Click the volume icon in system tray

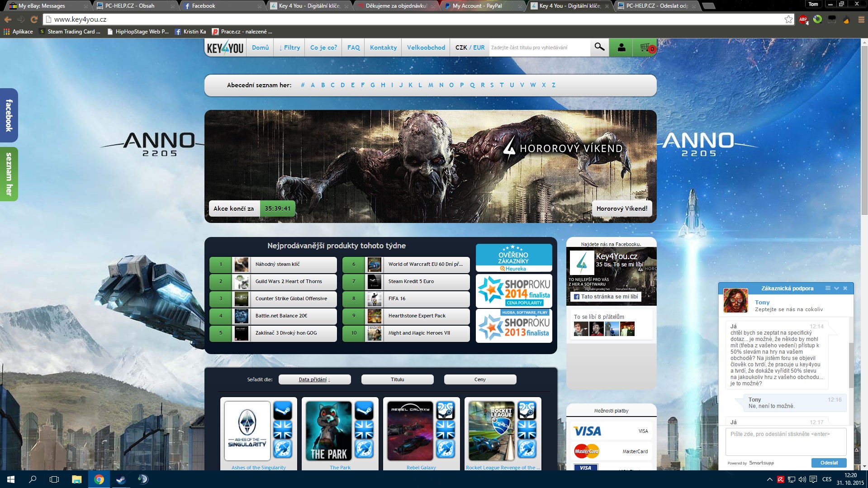point(802,479)
